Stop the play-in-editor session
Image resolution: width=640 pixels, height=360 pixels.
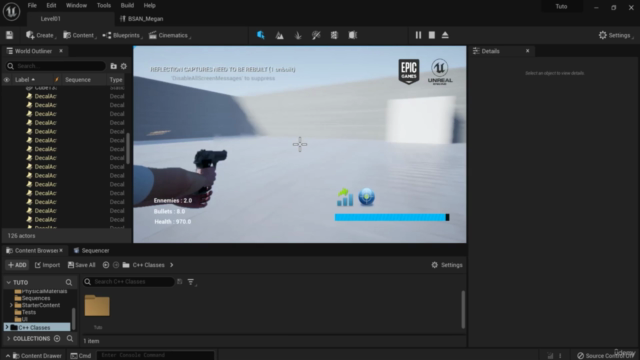pos(431,35)
